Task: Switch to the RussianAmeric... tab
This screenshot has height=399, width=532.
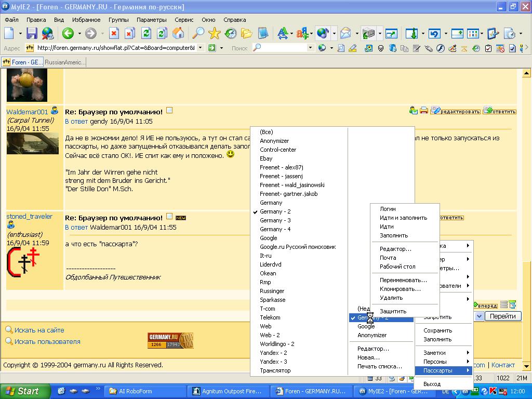Action: (65, 62)
